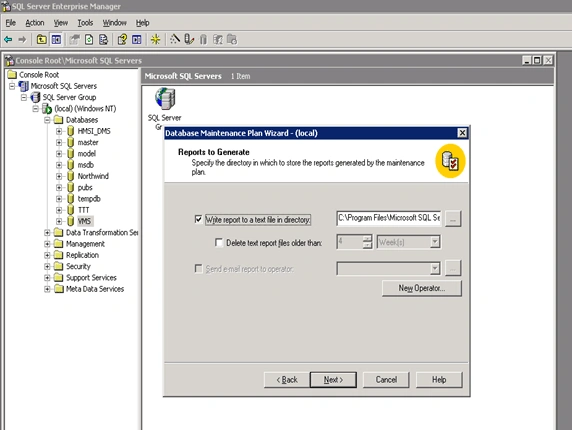Click the Export List toolbar icon
Viewport: 572px width, 430px height.
tap(104, 39)
